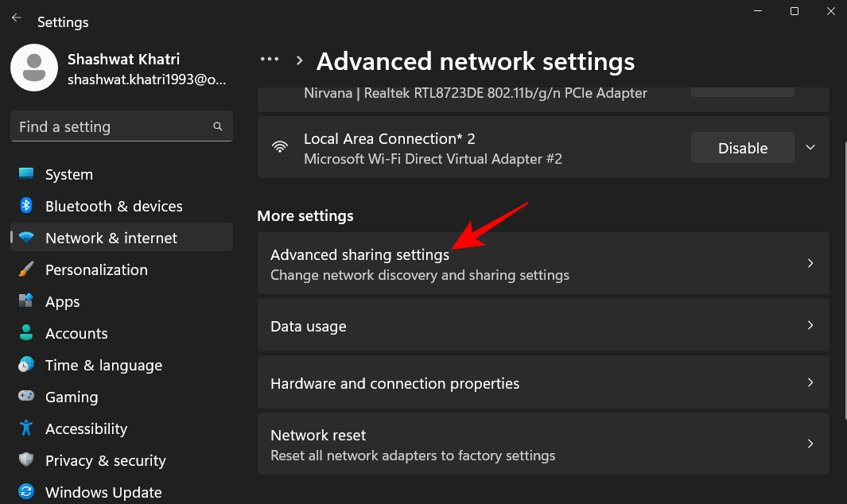Open Gaming settings
Viewport: 847px width, 504px height.
point(72,397)
